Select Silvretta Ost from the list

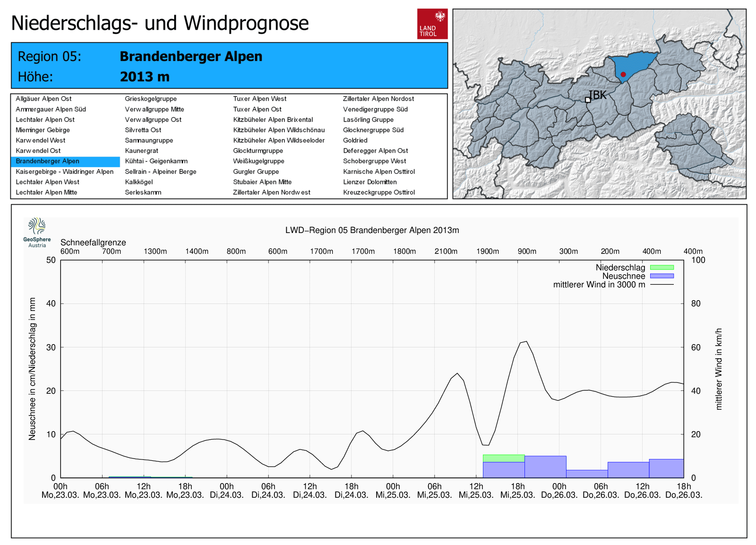(143, 130)
